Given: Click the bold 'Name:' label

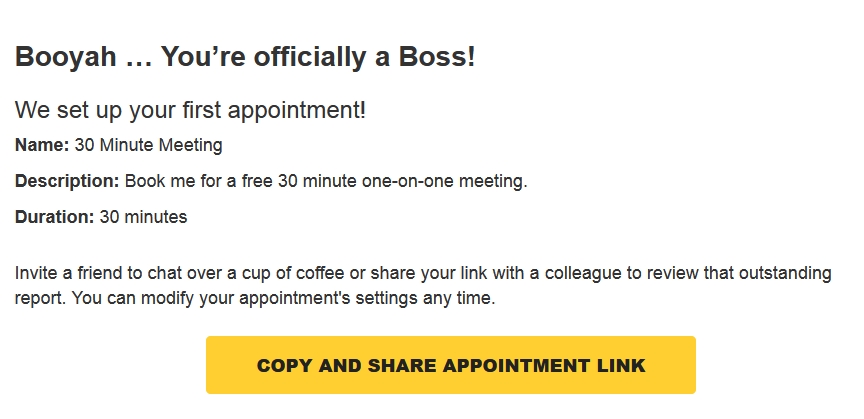Looking at the screenshot, I should click(x=42, y=145).
